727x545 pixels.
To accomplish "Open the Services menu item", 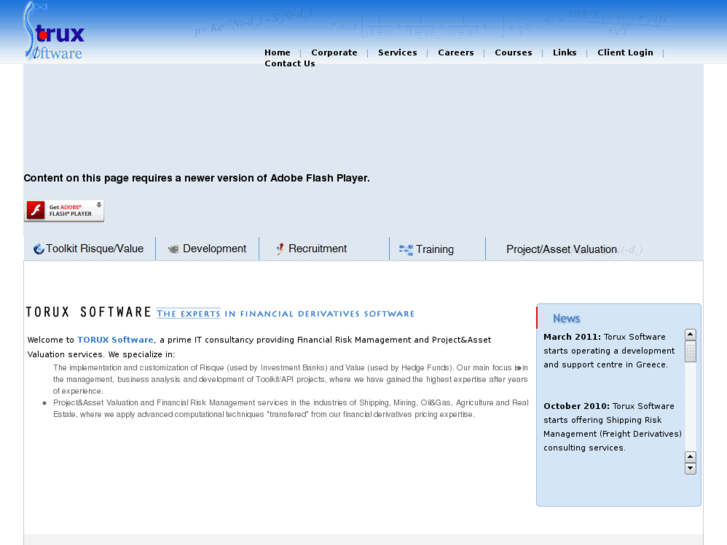I will (397, 52).
